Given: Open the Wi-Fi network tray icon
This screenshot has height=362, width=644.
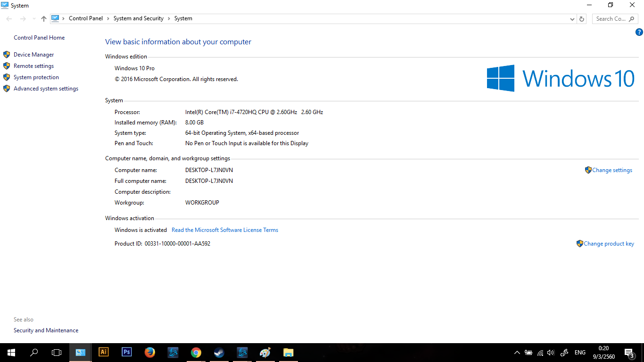Looking at the screenshot, I should 540,353.
